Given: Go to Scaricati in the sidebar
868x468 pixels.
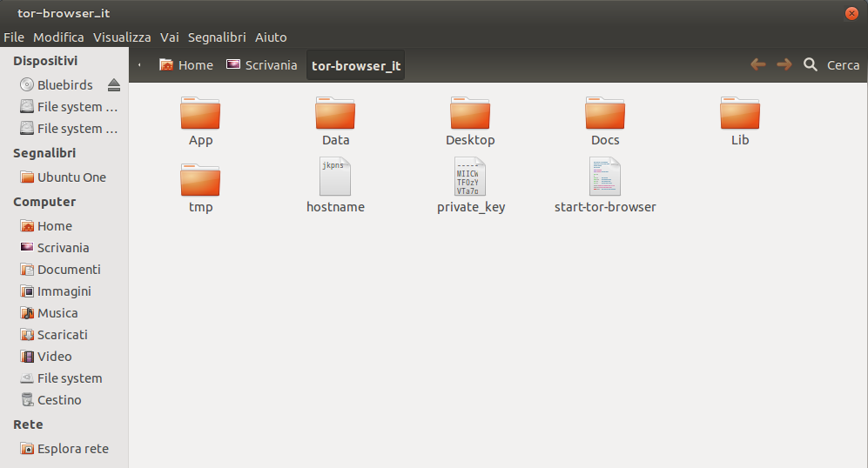Looking at the screenshot, I should (64, 335).
